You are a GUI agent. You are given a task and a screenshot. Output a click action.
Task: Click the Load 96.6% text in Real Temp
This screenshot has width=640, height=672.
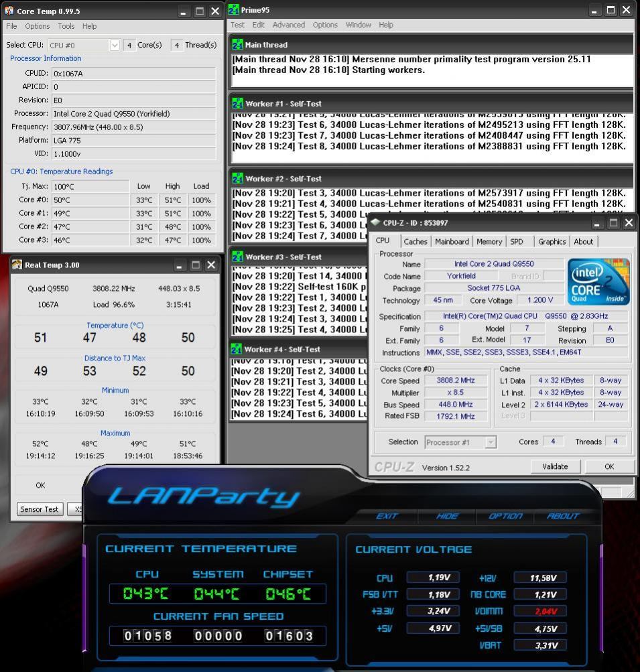tap(114, 305)
